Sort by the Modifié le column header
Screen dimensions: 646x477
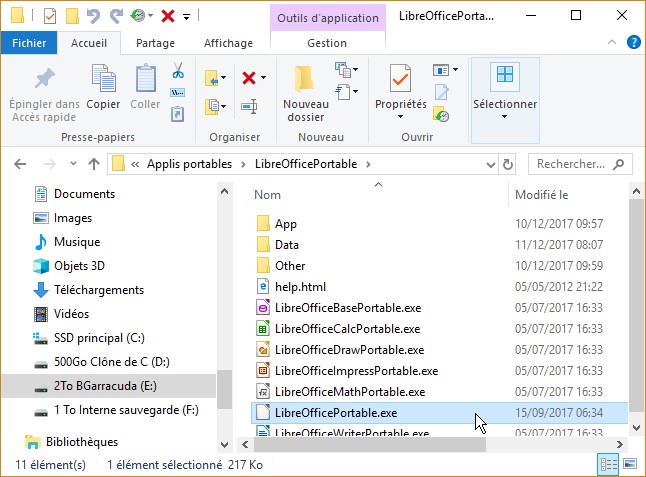pos(541,195)
